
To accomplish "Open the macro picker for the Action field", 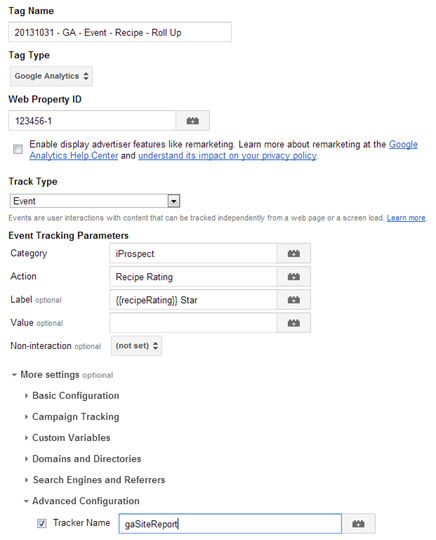I will [293, 277].
